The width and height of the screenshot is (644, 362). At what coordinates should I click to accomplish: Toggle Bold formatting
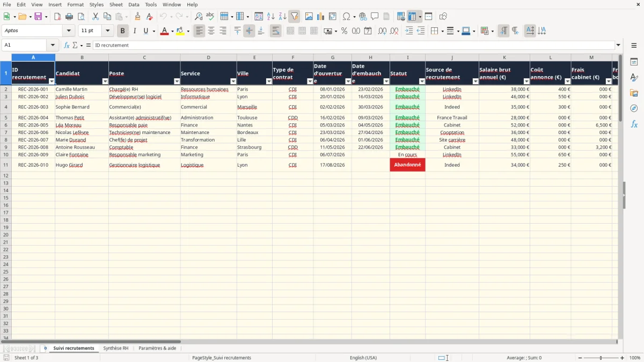tap(123, 31)
